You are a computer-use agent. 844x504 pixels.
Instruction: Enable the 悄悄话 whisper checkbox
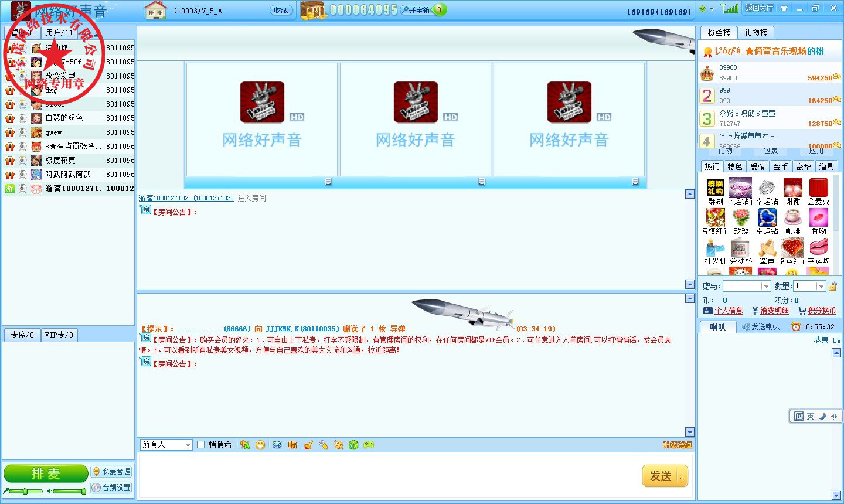[200, 445]
